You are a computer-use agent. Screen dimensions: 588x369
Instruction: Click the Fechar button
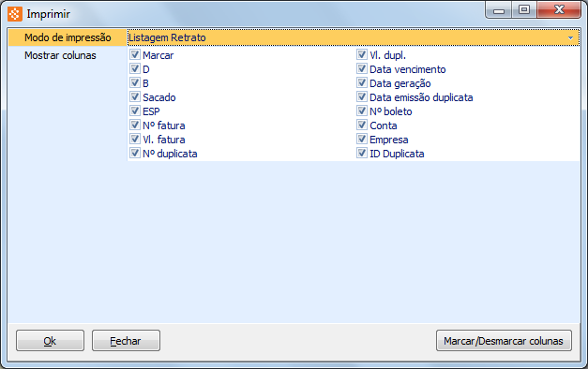[126, 341]
